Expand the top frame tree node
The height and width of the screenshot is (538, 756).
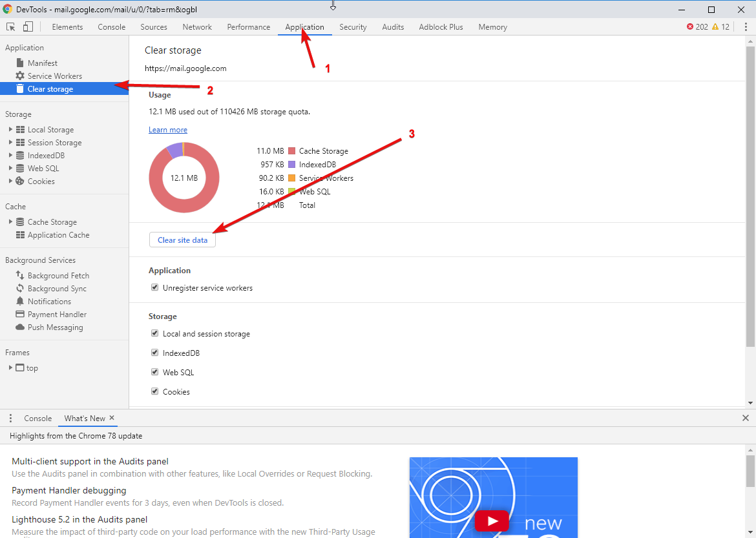tap(10, 368)
